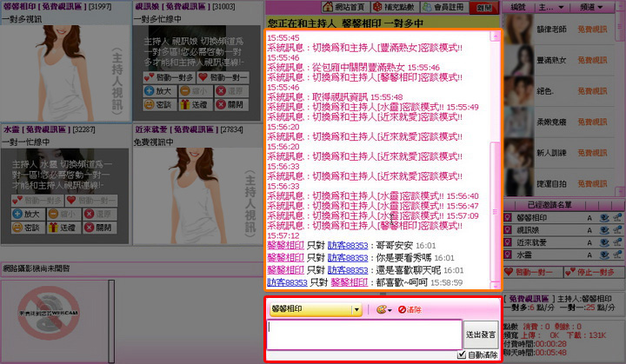Select the 視訊 tab above host list
This screenshot has height=364, width=626.
[516, 7]
